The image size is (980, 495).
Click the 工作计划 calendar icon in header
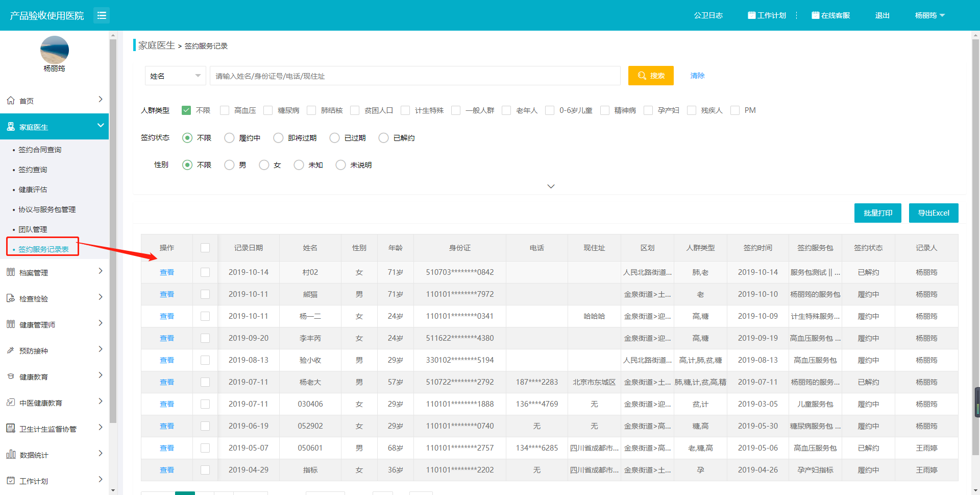pos(751,15)
